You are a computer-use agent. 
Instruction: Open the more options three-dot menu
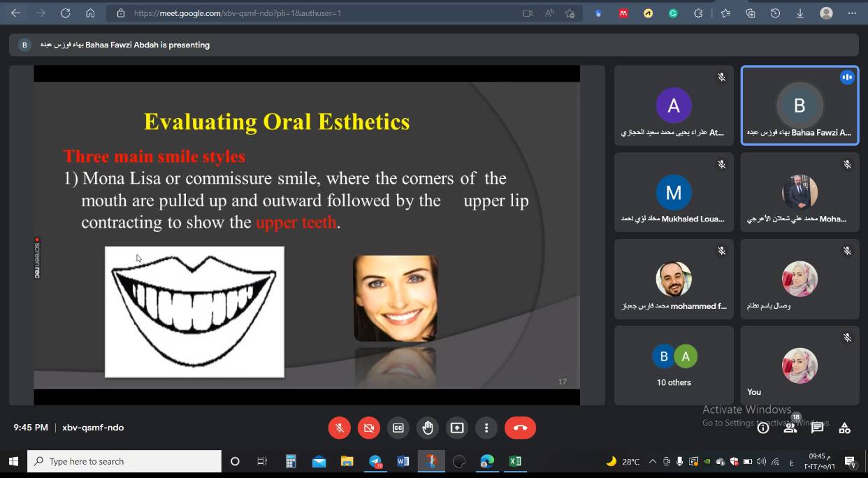(486, 428)
